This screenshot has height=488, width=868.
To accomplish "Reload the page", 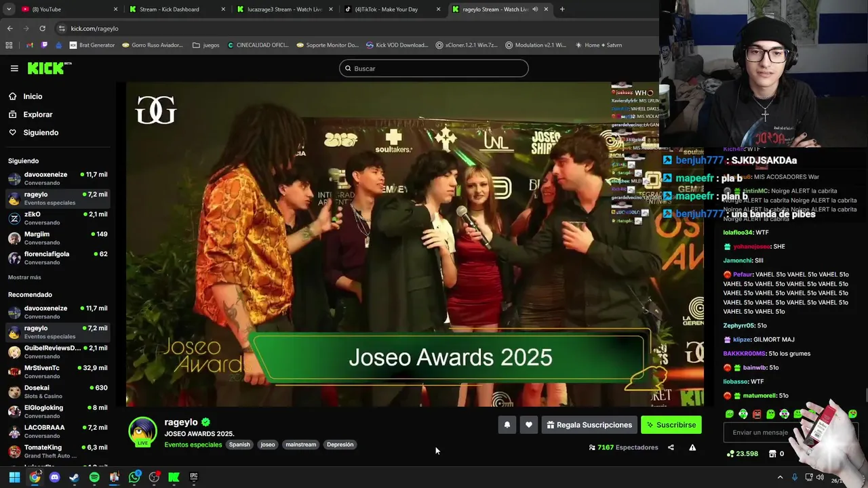I will [x=42, y=28].
